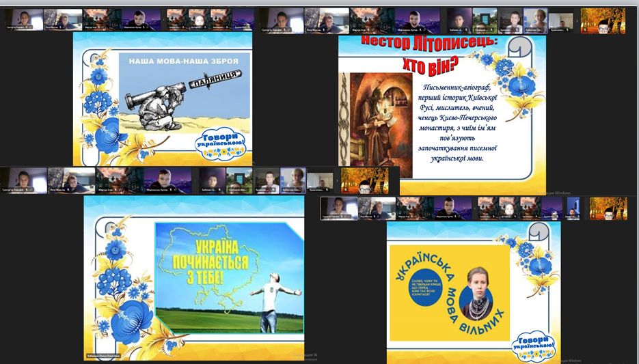Click the "Україна починається з тебе!" picture

pyautogui.click(x=229, y=277)
